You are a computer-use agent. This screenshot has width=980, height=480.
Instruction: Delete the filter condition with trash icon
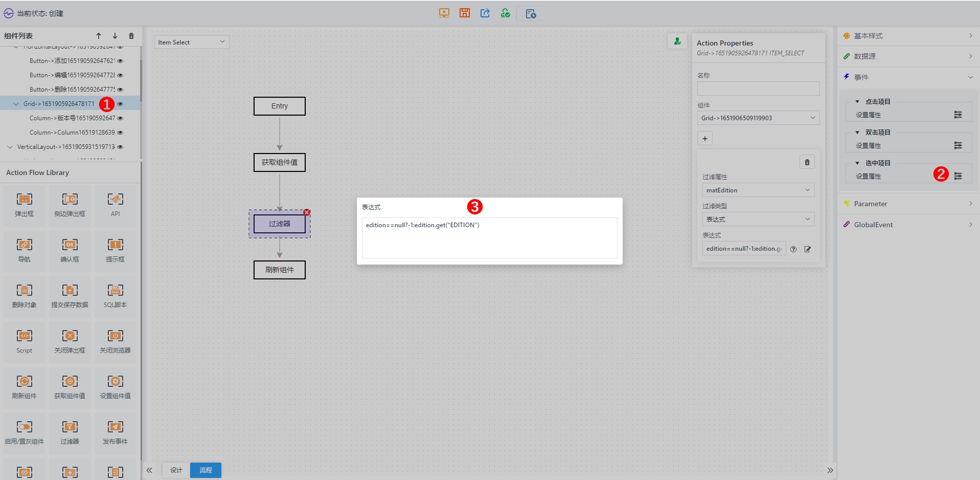click(x=807, y=162)
